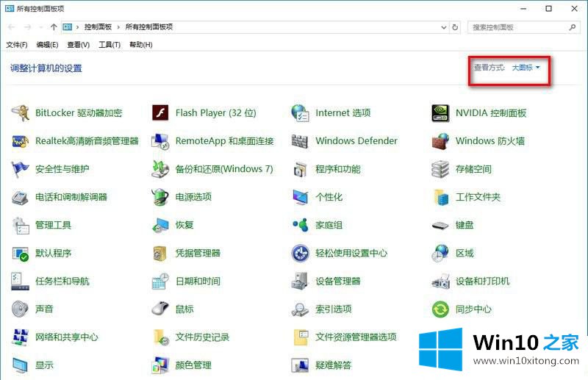Open the 任务栏和导航 icon
This screenshot has height=380, width=588.
click(x=21, y=282)
